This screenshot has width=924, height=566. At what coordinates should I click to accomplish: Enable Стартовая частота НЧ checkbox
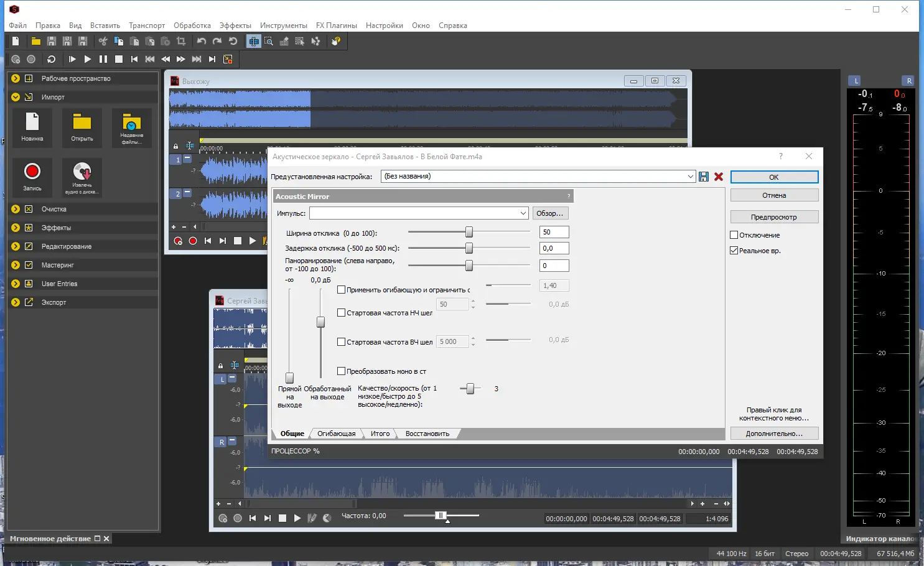point(341,313)
